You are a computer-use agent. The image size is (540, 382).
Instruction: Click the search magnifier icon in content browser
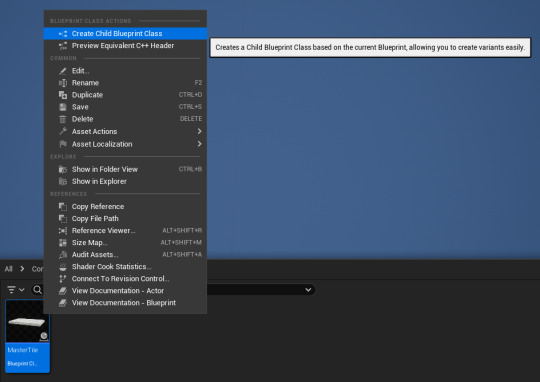37,290
